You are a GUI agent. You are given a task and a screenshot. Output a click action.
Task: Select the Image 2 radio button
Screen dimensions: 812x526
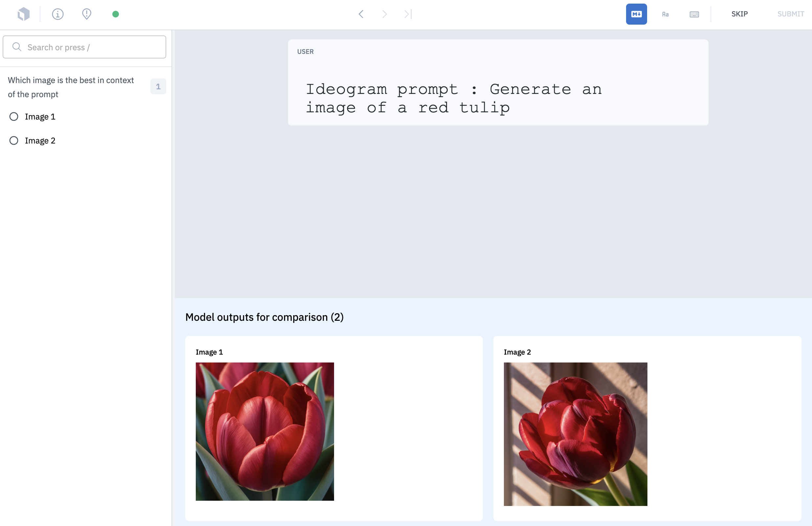(13, 140)
